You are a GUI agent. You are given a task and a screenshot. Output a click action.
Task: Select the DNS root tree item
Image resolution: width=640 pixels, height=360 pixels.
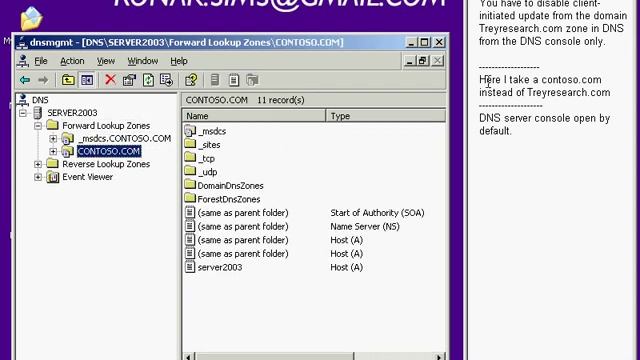[x=40, y=100]
